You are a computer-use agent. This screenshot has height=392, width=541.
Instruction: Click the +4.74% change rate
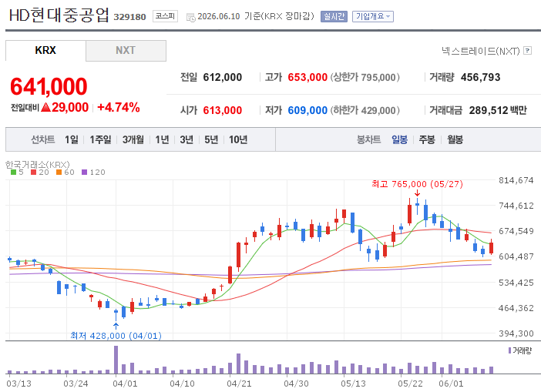[119, 107]
